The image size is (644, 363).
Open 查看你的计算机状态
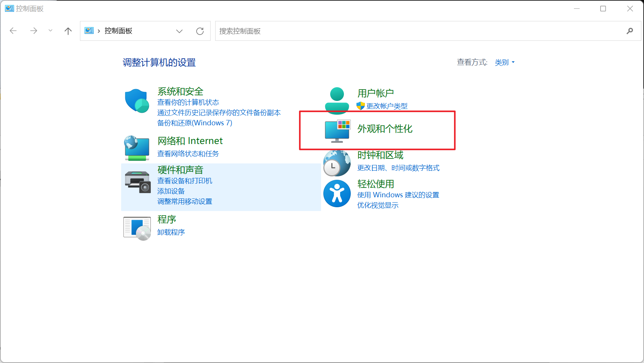[188, 102]
